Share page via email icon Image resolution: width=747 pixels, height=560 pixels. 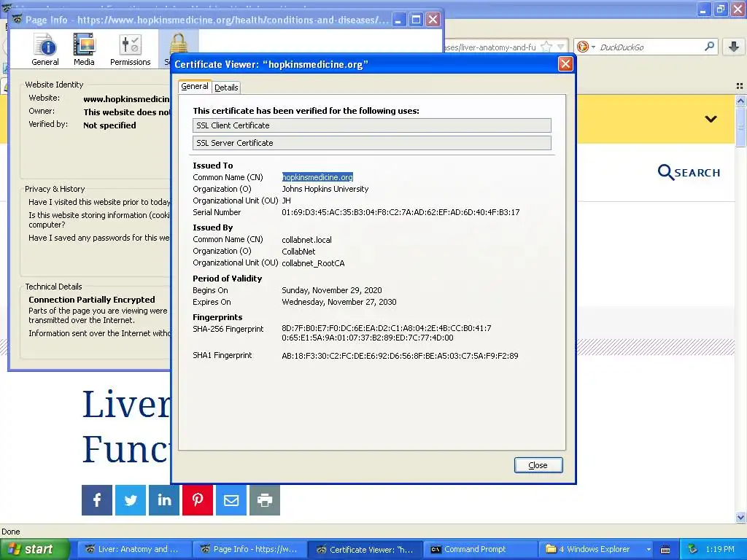(231, 500)
